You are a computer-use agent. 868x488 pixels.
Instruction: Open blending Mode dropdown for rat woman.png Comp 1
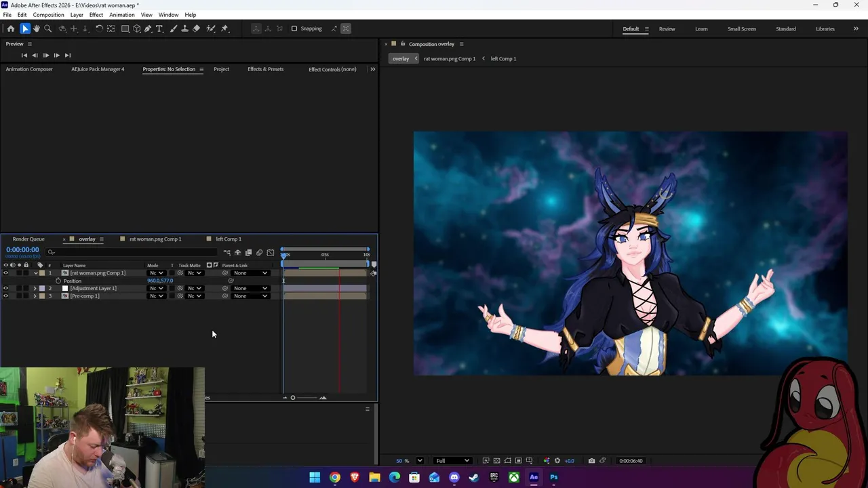coord(156,273)
